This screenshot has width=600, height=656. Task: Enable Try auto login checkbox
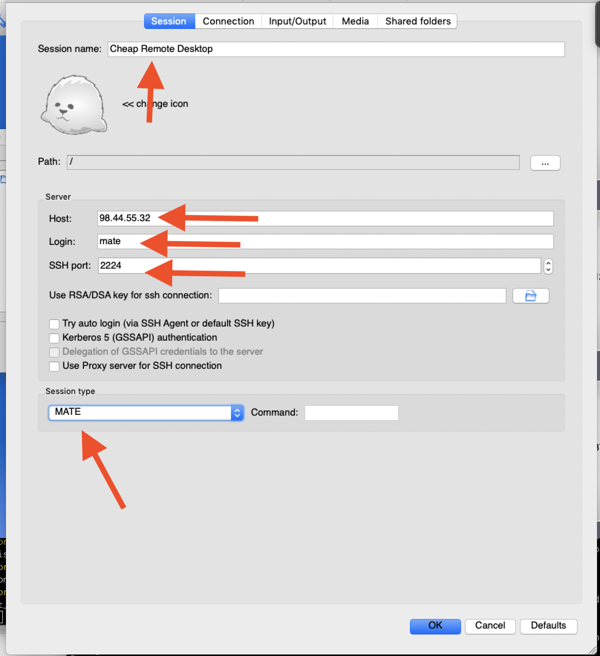54,324
